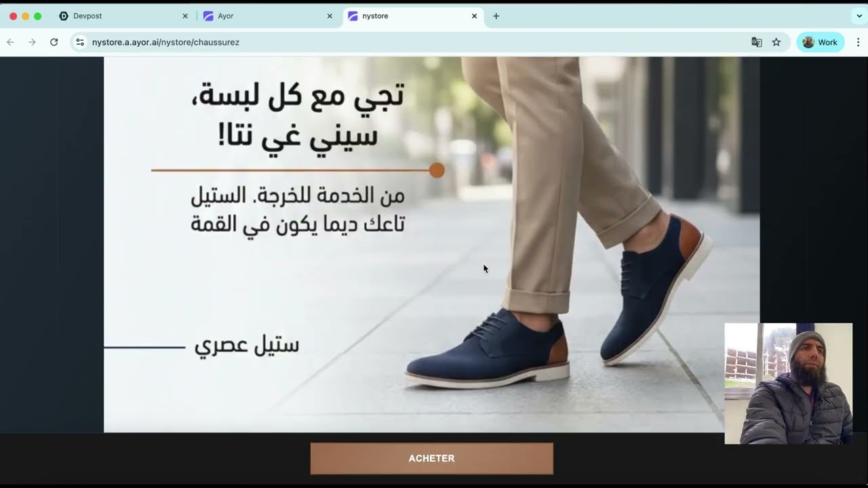Click the text 'من الخدمة للخرجة. الستيل'
868x488 pixels.
pos(298,197)
